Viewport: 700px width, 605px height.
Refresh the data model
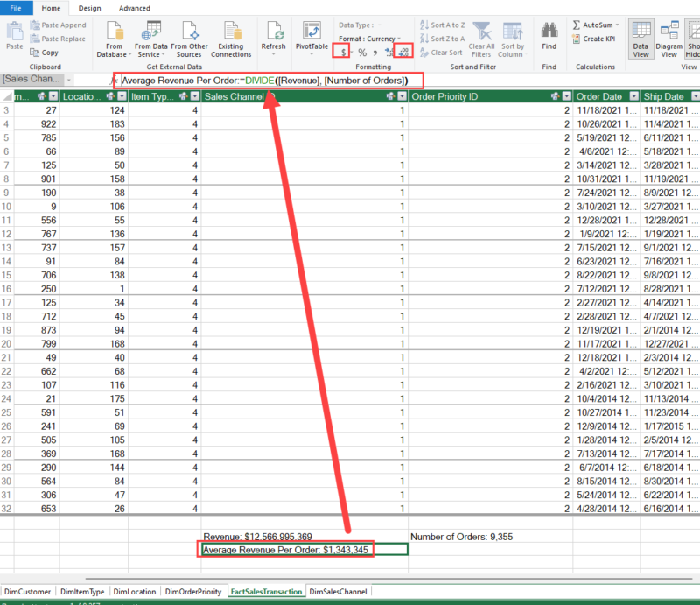(274, 35)
